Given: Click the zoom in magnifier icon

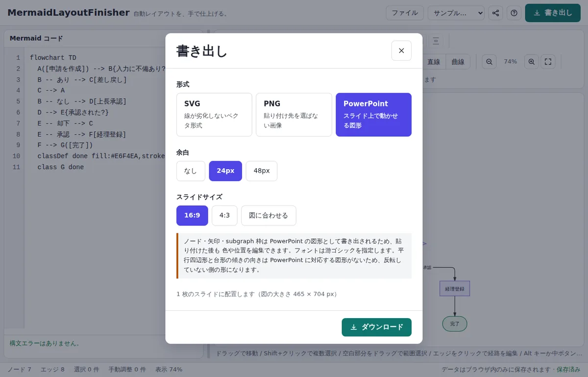Looking at the screenshot, I should click(x=532, y=62).
